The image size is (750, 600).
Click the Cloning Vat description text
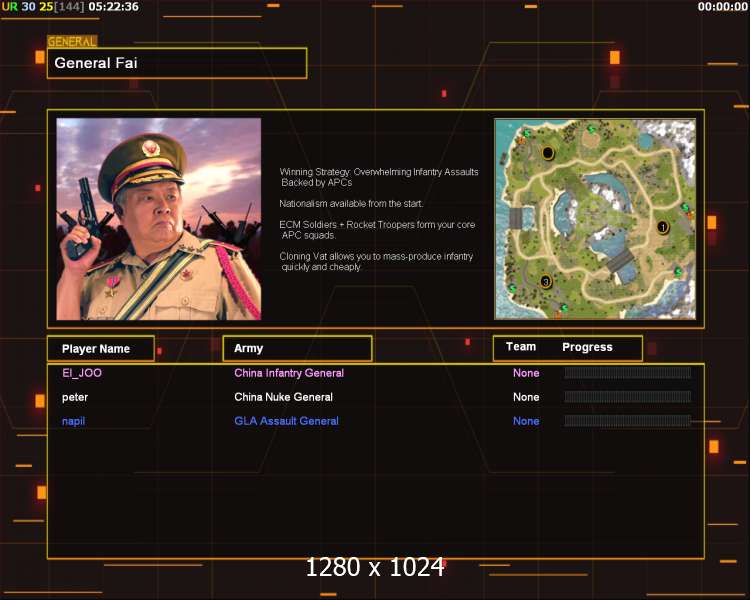(x=376, y=262)
